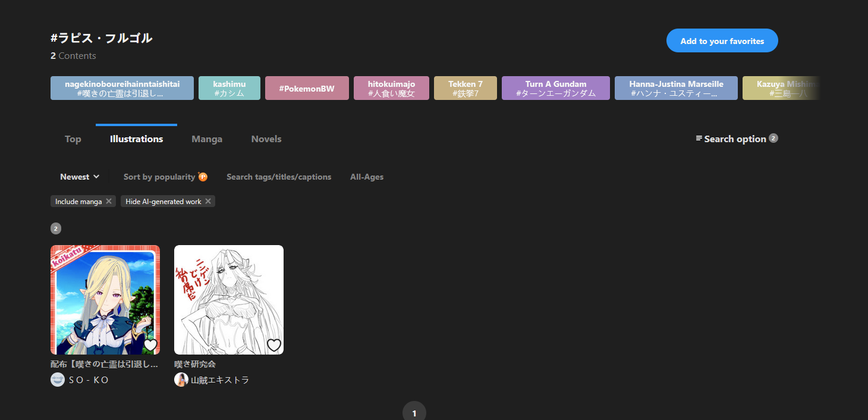Open Search option panel
This screenshot has width=868, height=420.
[x=737, y=139]
